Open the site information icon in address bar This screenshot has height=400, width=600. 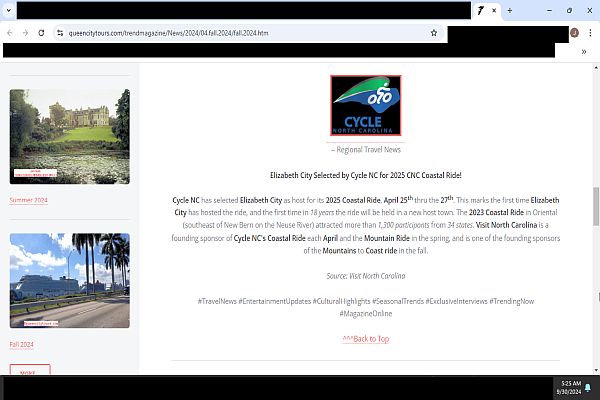[60, 32]
